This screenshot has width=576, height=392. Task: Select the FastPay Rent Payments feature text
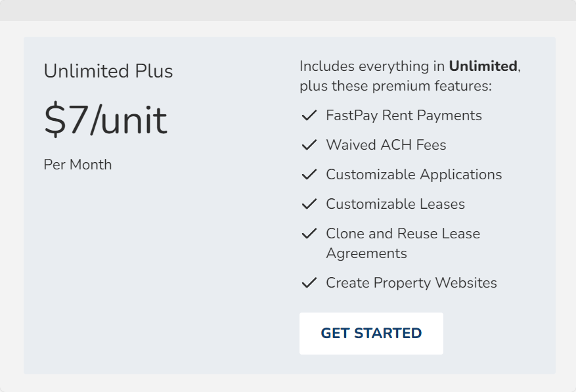(404, 116)
